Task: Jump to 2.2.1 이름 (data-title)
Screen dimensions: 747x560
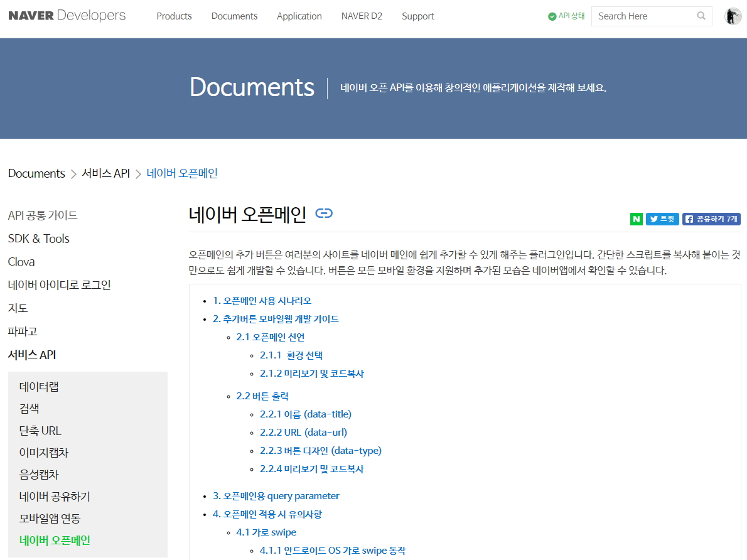Action: pyautogui.click(x=306, y=414)
